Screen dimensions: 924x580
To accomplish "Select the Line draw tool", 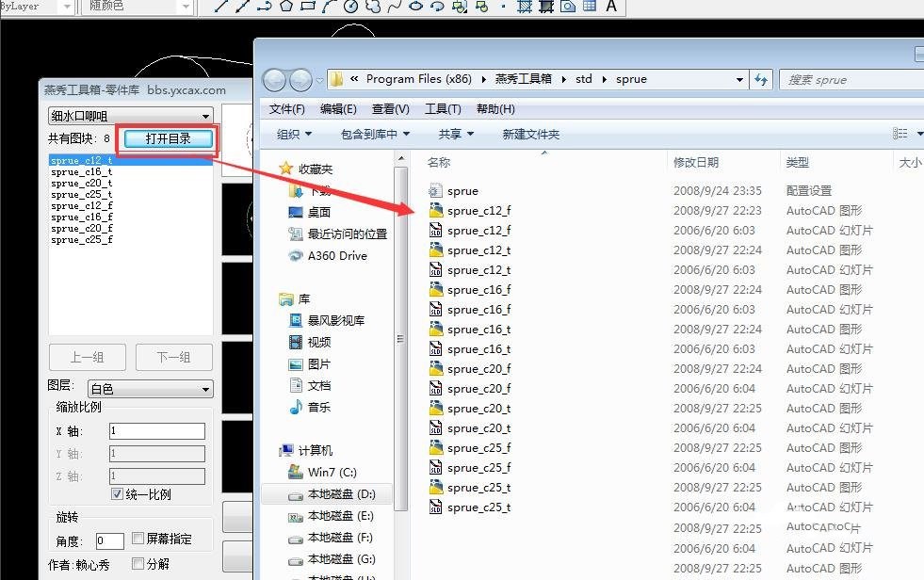I will point(220,7).
